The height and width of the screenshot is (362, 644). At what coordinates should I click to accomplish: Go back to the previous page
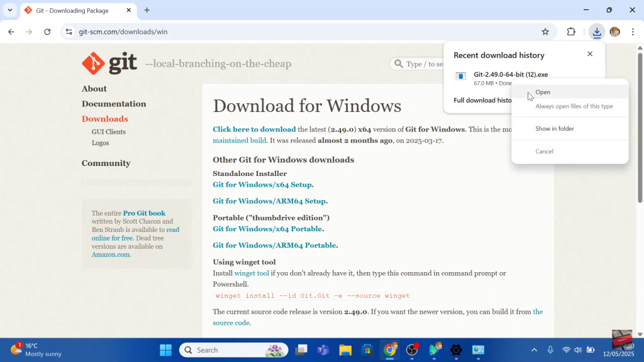click(x=11, y=31)
